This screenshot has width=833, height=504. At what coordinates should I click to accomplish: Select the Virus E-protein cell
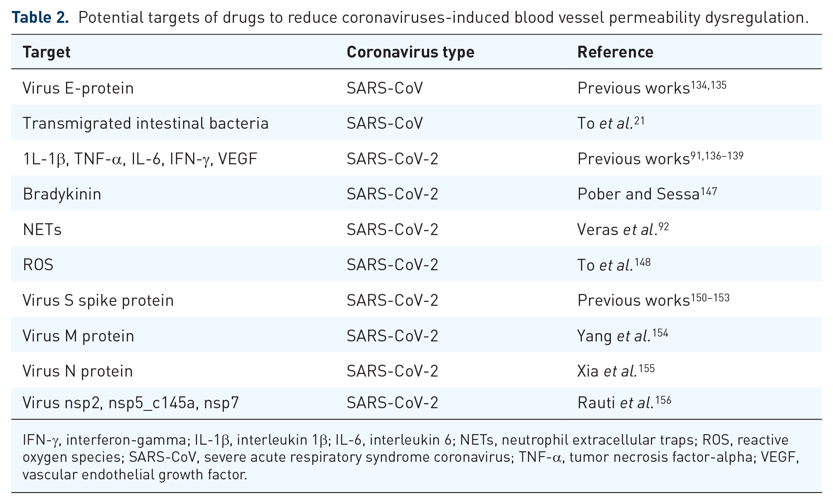78,88
